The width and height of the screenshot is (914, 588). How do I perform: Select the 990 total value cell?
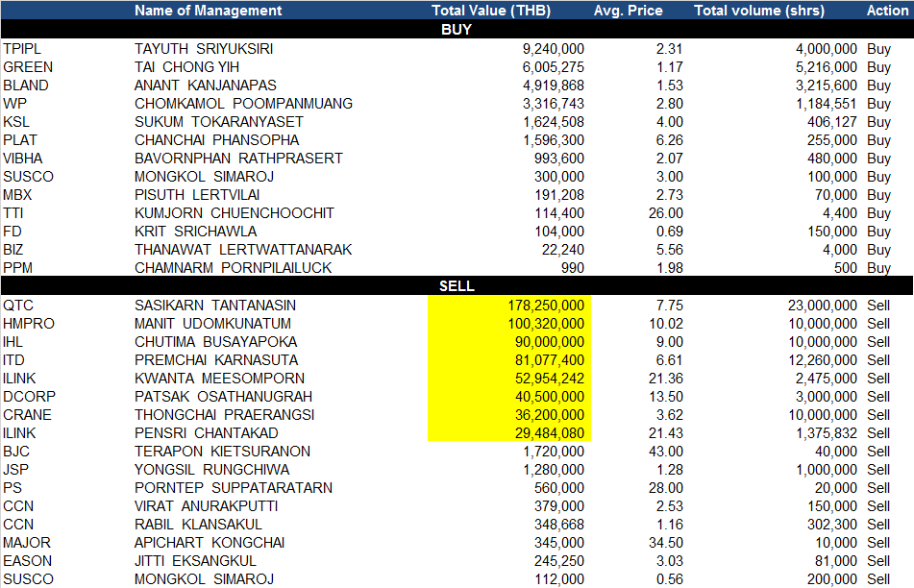click(573, 268)
